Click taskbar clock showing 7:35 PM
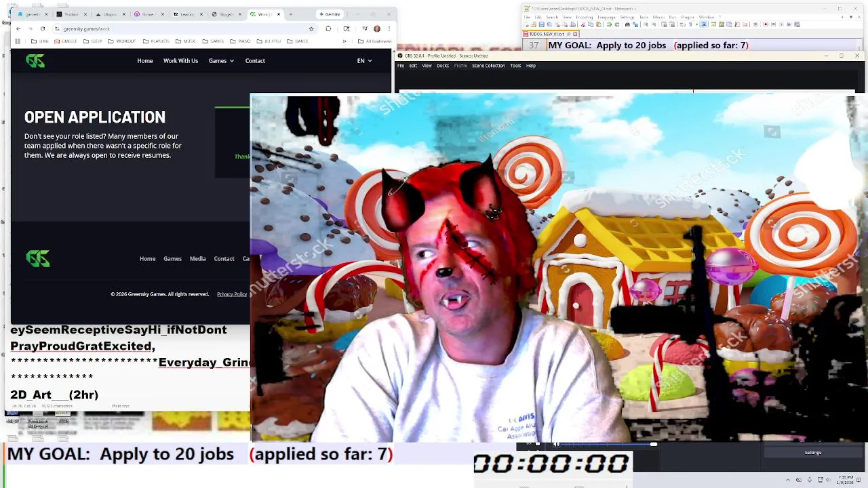Viewport: 868px width, 488px height. pyautogui.click(x=845, y=480)
